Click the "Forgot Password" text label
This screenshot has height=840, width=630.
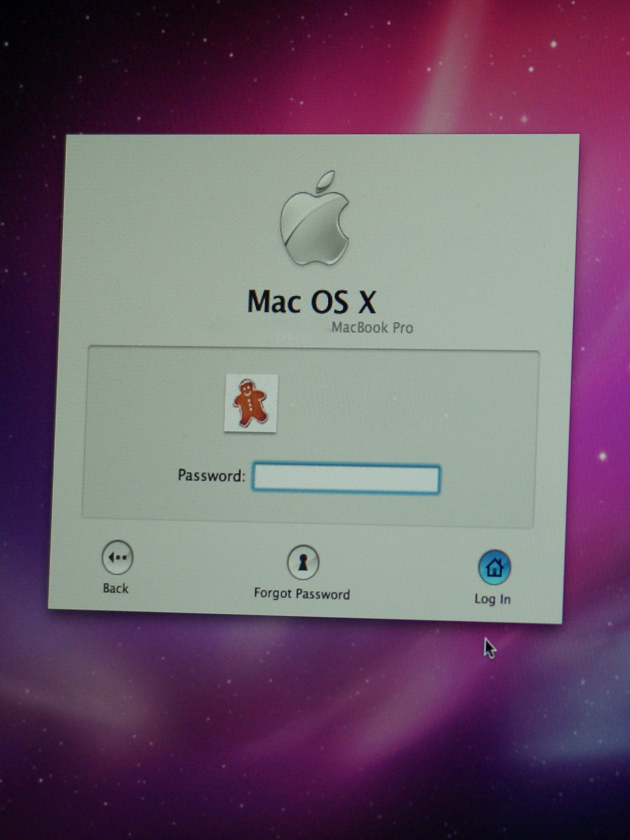coord(302,594)
